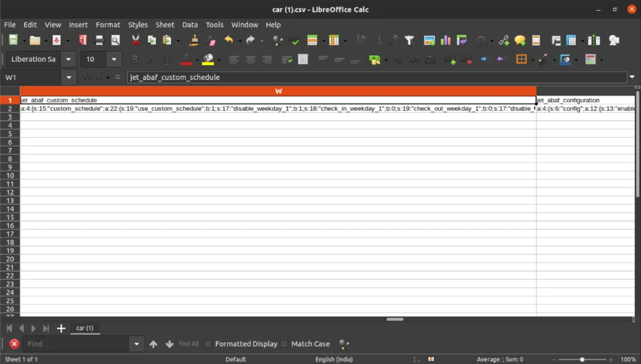Click the Clone Formatting paintbrush icon
This screenshot has height=364, width=641.
tap(194, 40)
